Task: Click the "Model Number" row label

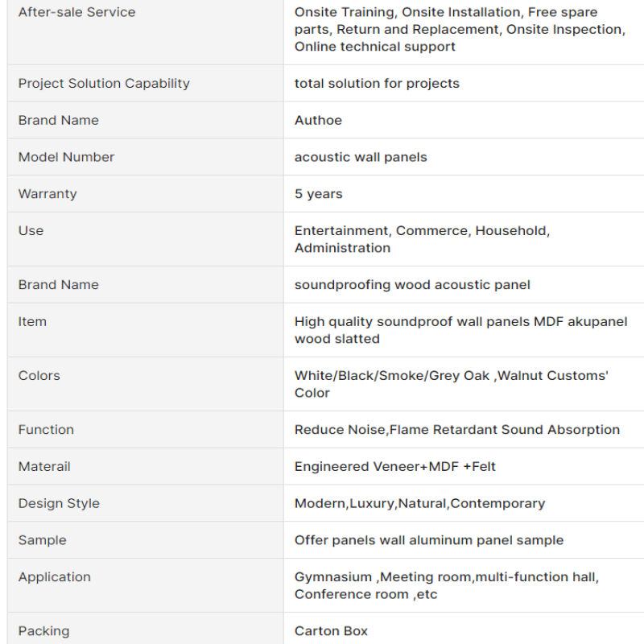Action: click(x=66, y=157)
